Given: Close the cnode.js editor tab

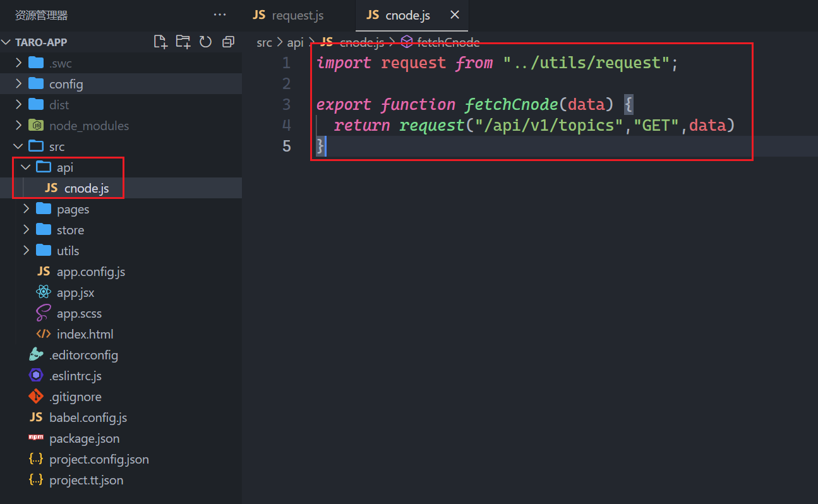Looking at the screenshot, I should (x=455, y=15).
